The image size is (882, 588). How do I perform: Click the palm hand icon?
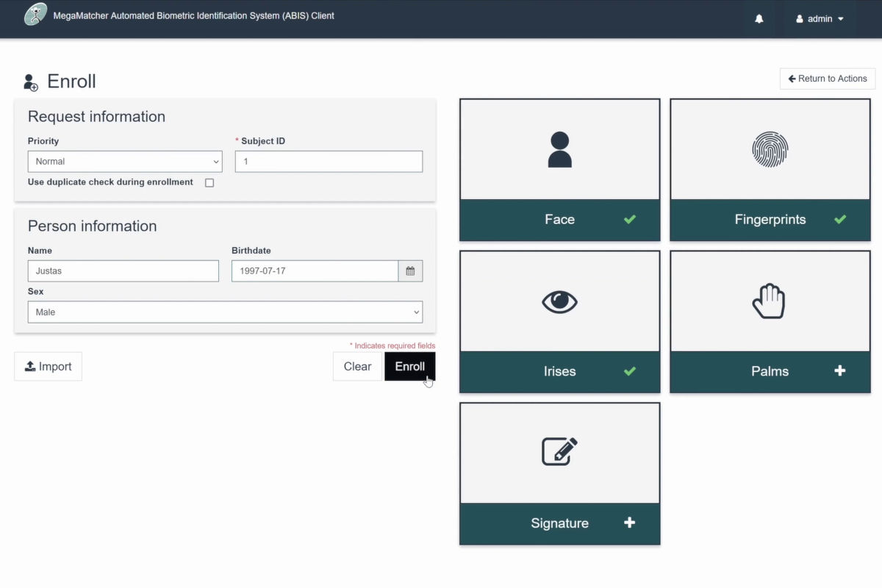769,301
